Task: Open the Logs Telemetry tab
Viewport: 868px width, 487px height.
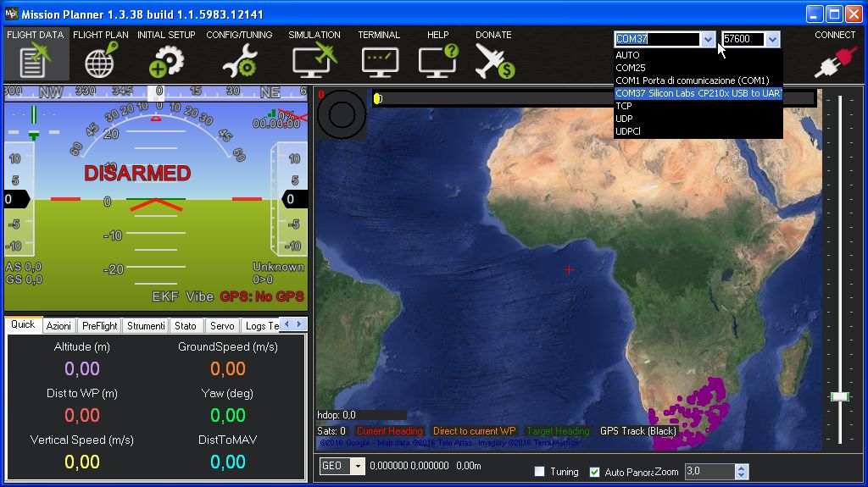Action: (x=261, y=326)
